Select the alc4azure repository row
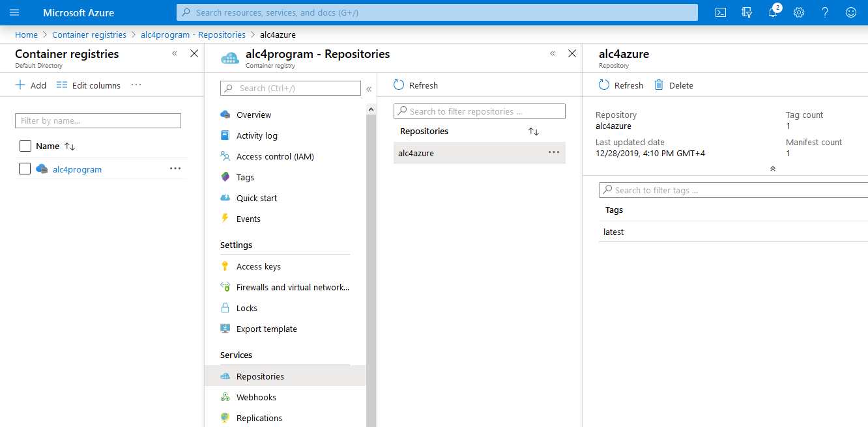The height and width of the screenshot is (427, 868). 480,152
